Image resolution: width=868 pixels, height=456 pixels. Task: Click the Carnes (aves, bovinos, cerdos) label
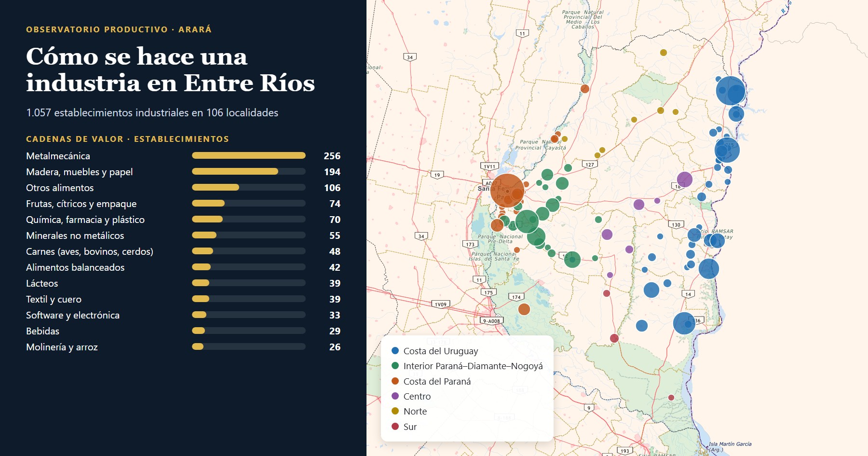click(90, 251)
